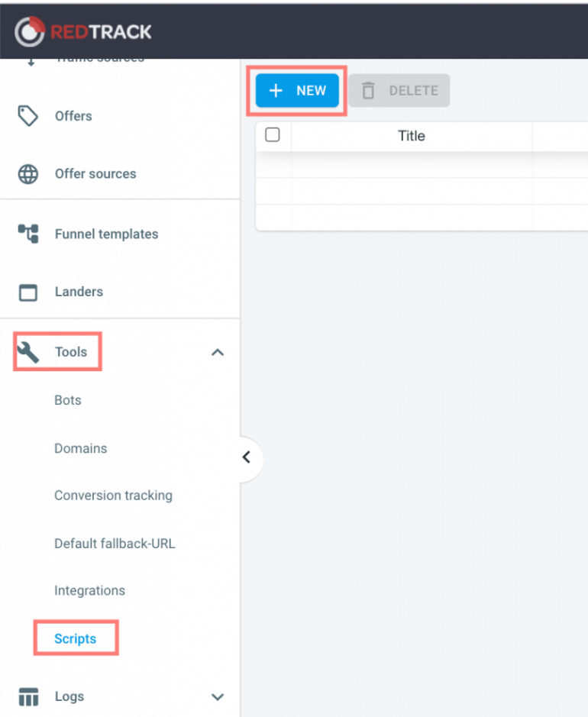This screenshot has width=588, height=717.
Task: Click the Title column header
Action: [411, 135]
